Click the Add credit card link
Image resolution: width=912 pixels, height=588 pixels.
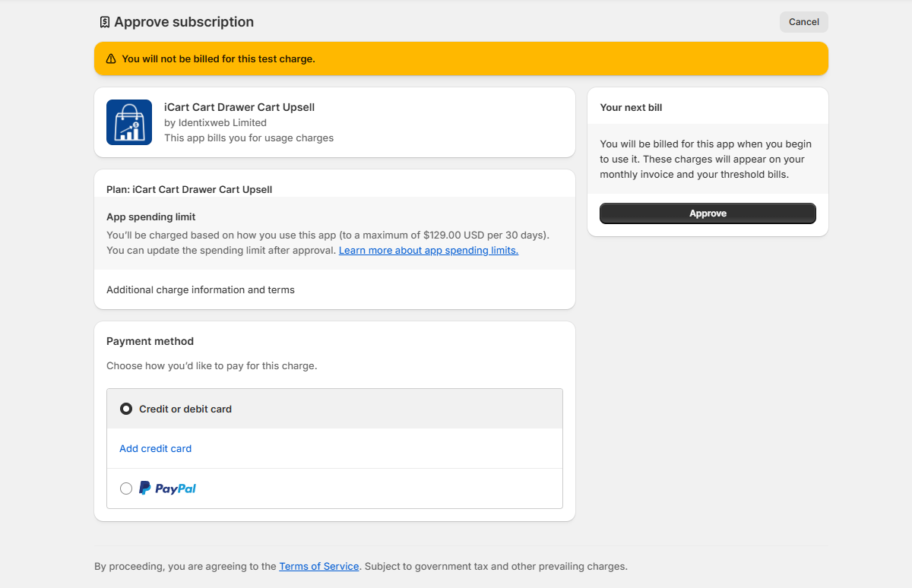[156, 448]
